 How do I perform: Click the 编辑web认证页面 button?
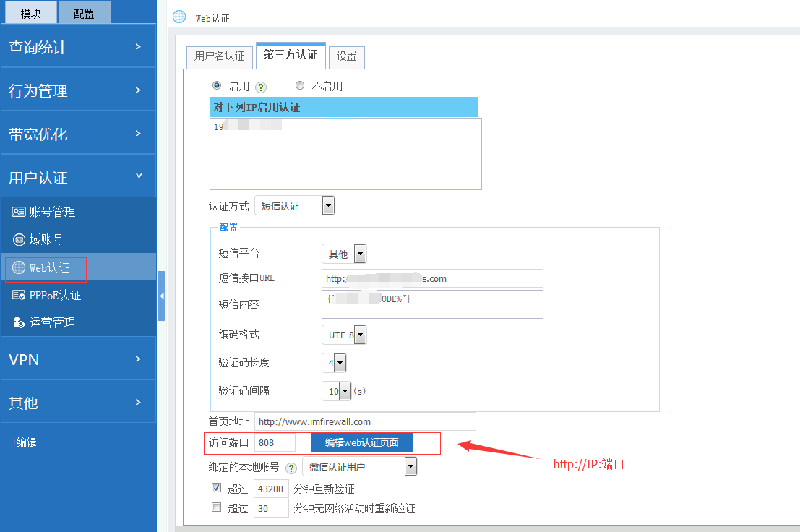tap(361, 442)
